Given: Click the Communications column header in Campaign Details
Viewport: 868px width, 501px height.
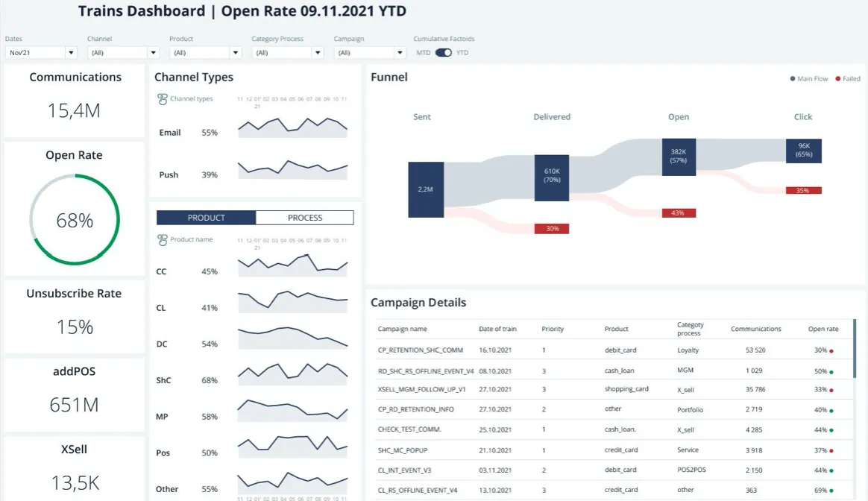Looking at the screenshot, I should [755, 329].
